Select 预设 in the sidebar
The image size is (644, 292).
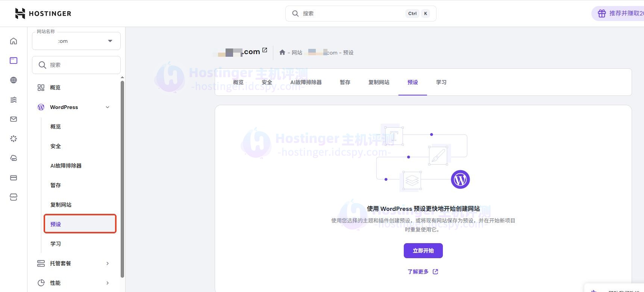pos(80,224)
